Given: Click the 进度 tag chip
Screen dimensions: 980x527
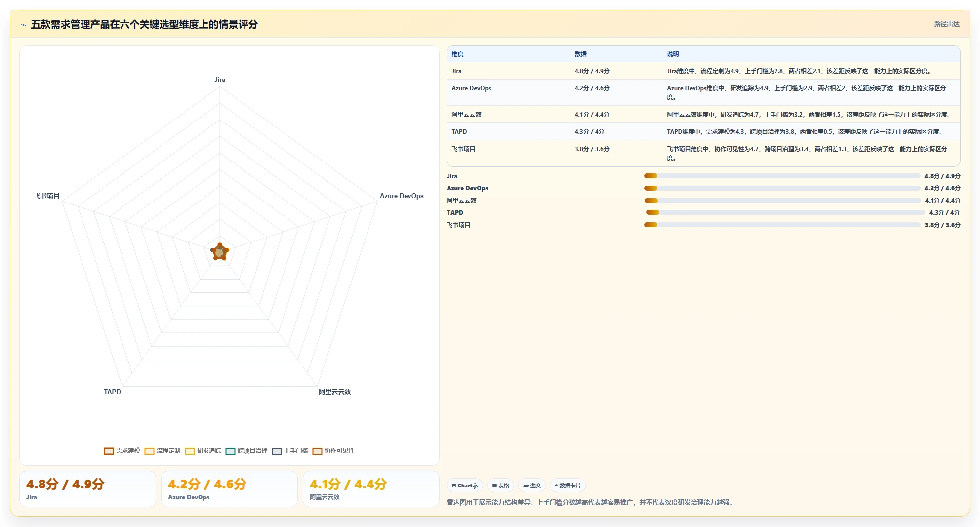Looking at the screenshot, I should click(x=532, y=486).
